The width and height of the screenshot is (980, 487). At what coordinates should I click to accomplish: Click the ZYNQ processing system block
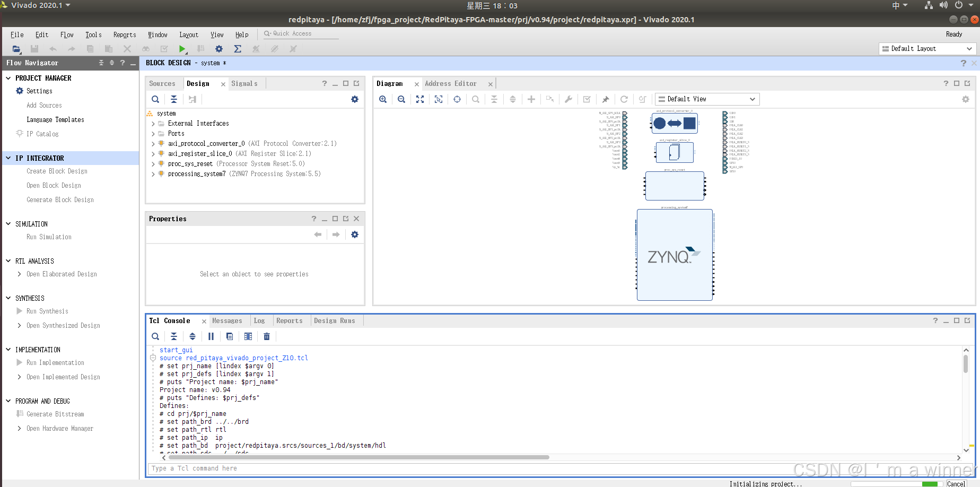tap(675, 255)
